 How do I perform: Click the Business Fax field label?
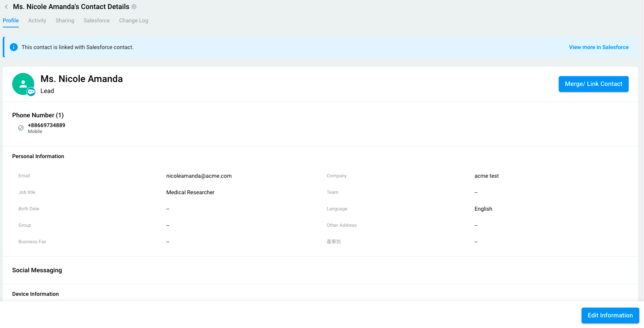32,242
